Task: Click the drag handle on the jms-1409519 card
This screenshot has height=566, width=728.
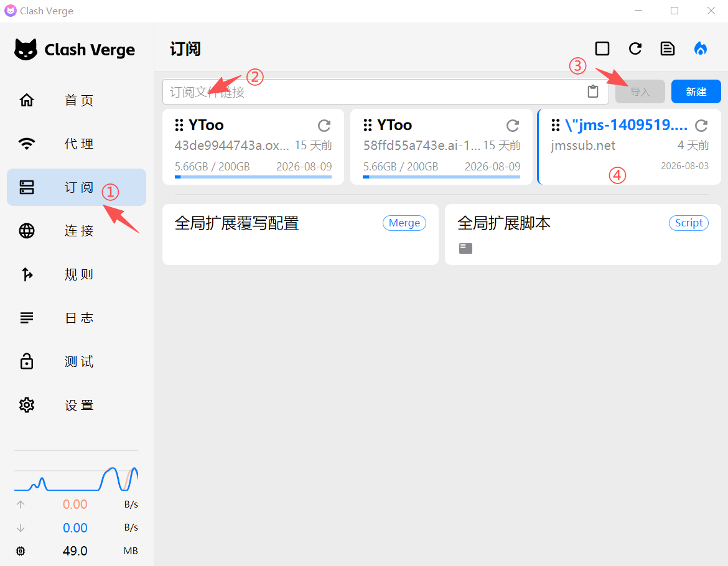Action: pyautogui.click(x=555, y=125)
